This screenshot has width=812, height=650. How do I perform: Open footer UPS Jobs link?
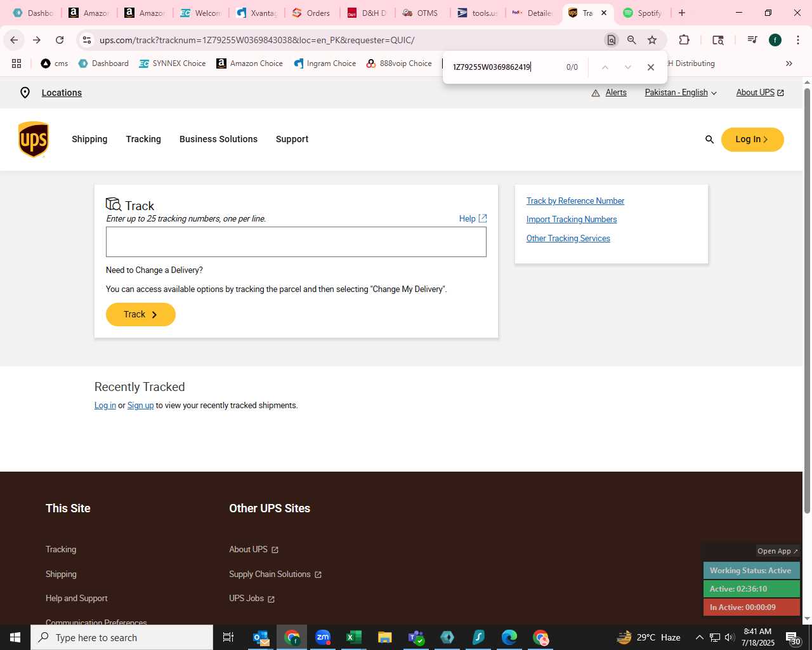(x=252, y=599)
